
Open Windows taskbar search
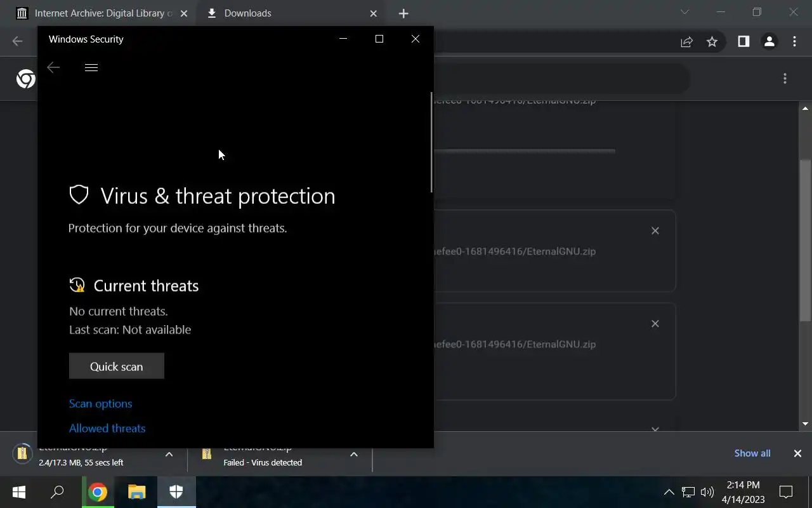pyautogui.click(x=57, y=492)
